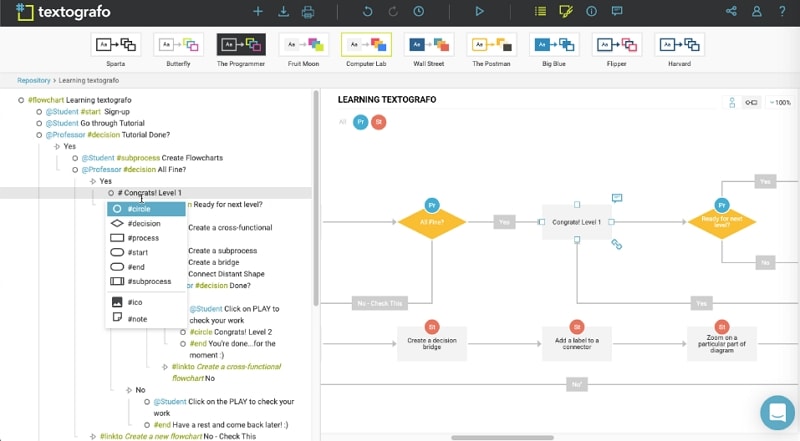The image size is (800, 441).
Task: Start presentation with Play icon
Action: coord(479,11)
